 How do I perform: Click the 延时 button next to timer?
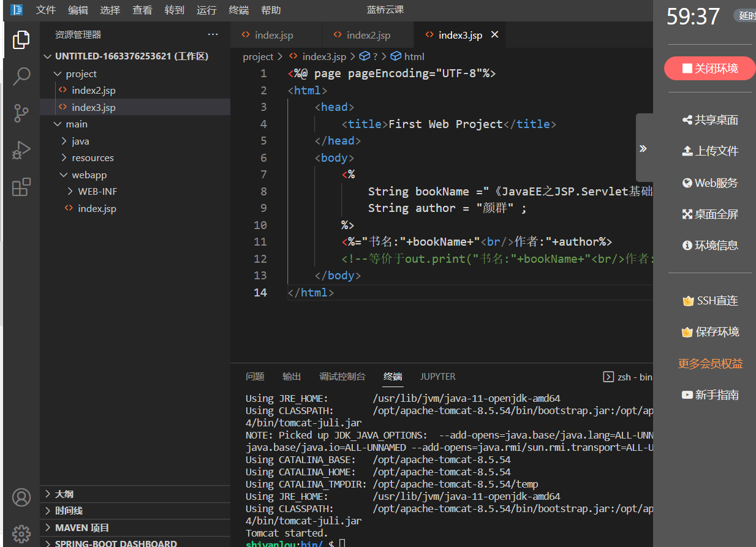(745, 15)
